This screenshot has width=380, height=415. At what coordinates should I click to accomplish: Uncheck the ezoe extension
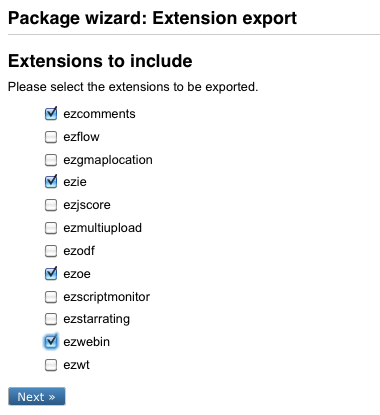point(51,274)
